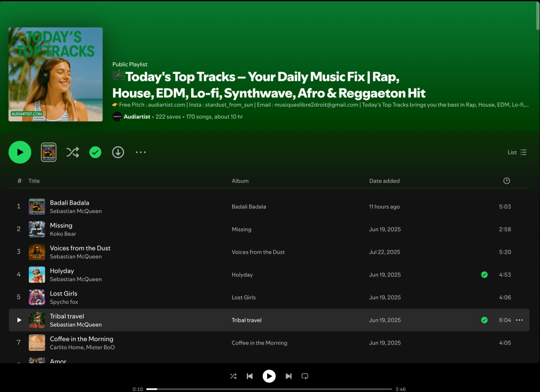Select the track titled Missing
Screen dimensions: 540x392
pyautogui.click(x=61, y=225)
